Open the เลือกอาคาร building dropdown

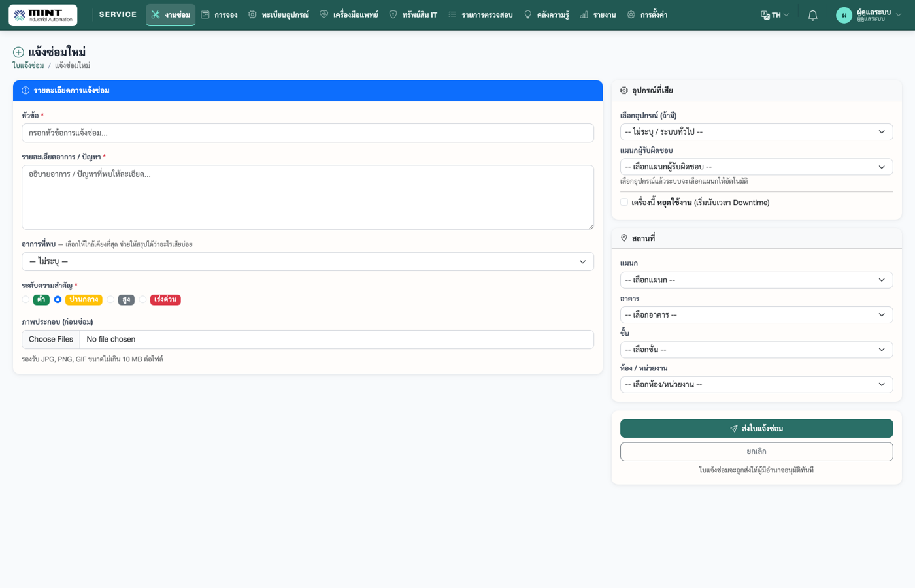(x=756, y=315)
